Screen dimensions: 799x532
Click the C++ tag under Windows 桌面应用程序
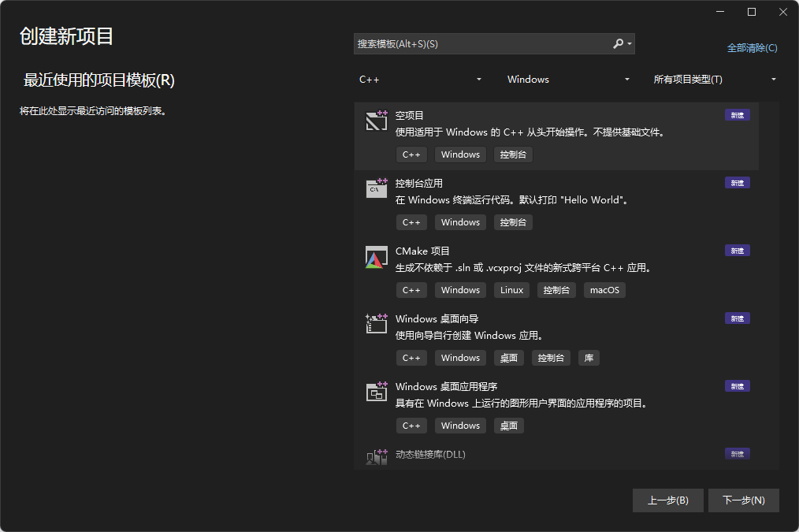tap(411, 426)
